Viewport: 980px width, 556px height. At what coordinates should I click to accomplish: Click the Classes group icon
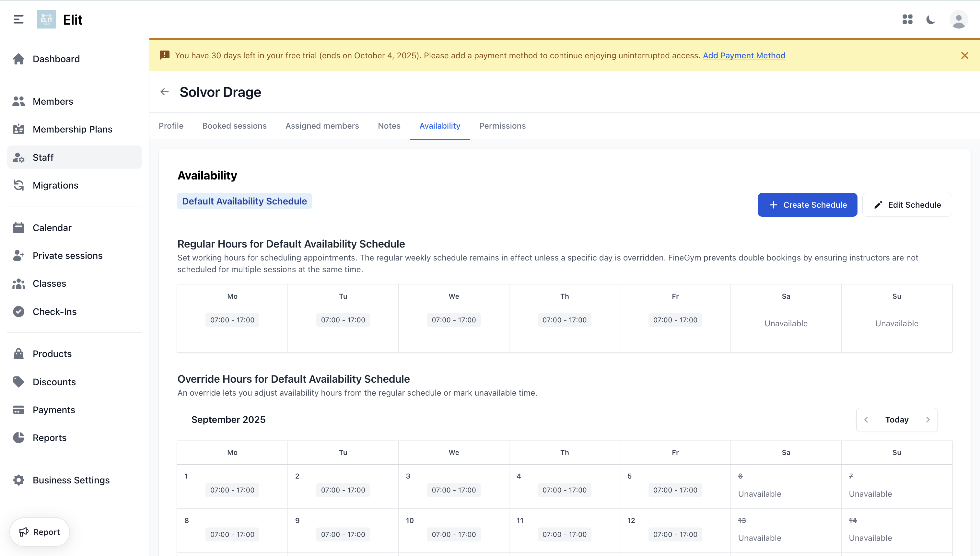(18, 283)
